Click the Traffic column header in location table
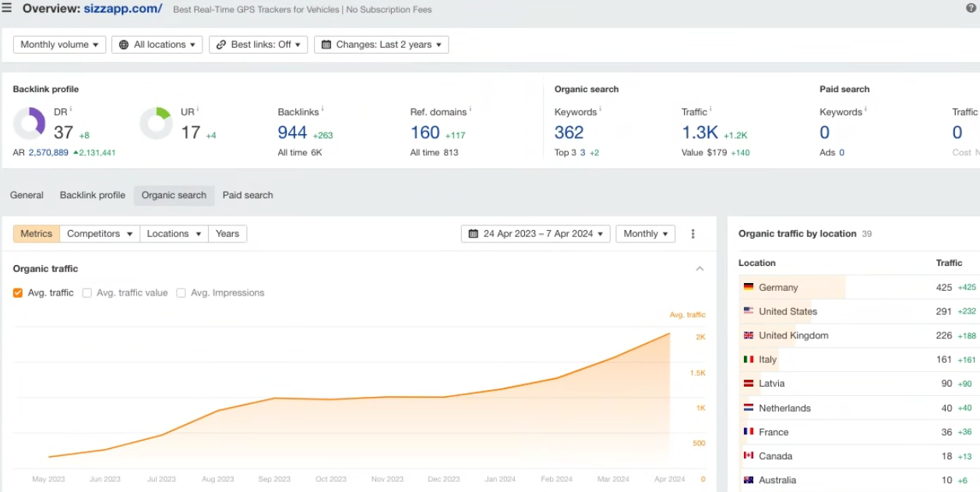980x492 pixels. [x=949, y=263]
